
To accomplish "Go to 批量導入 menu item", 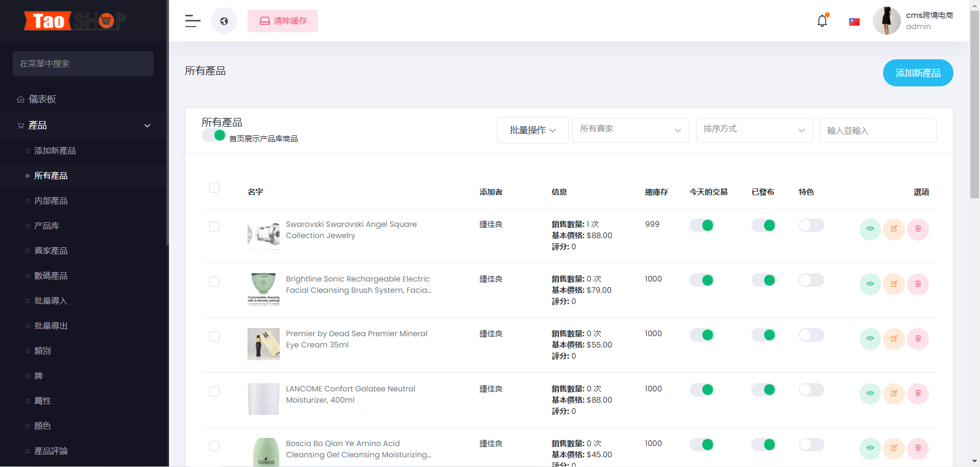I will pos(51,301).
